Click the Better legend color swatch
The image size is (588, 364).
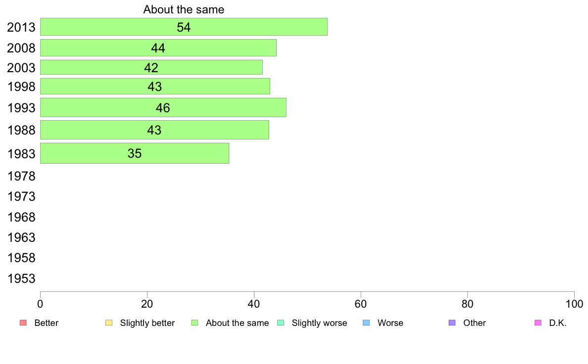pos(23,323)
